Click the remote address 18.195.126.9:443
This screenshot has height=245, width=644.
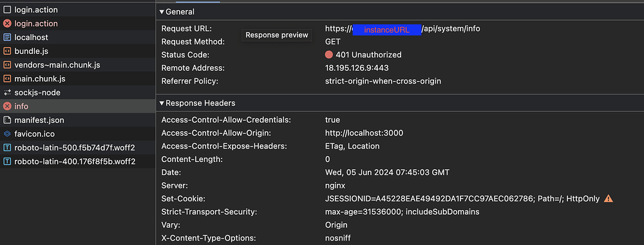(x=357, y=68)
